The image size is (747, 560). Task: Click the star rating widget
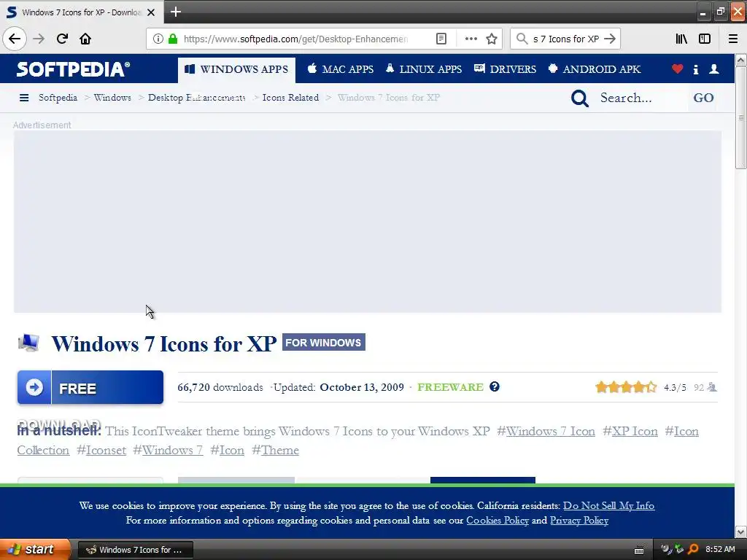[625, 387]
